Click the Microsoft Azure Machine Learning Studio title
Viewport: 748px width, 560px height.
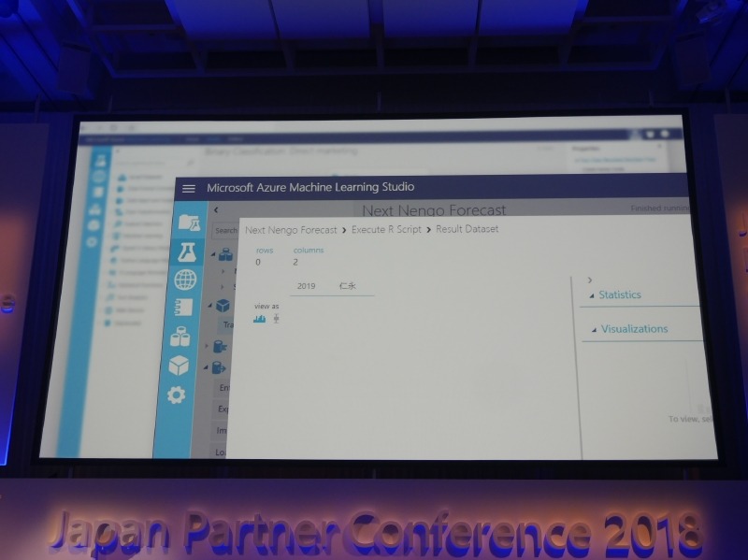310,187
